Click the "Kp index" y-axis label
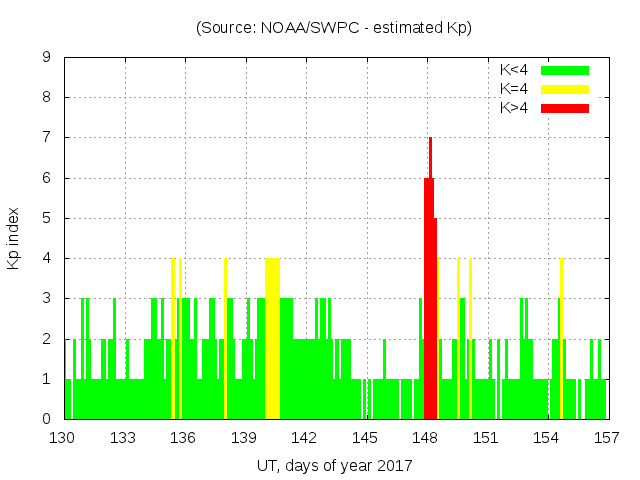640x480 pixels. point(14,239)
